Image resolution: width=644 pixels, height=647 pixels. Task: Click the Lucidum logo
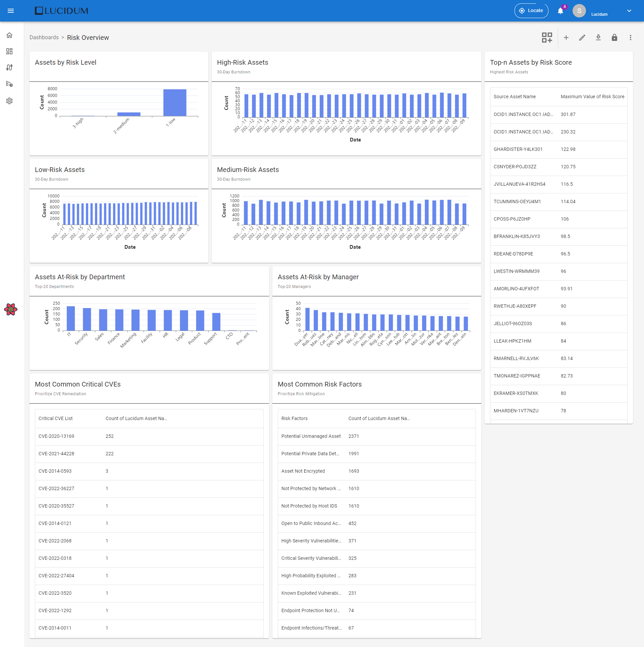point(61,11)
